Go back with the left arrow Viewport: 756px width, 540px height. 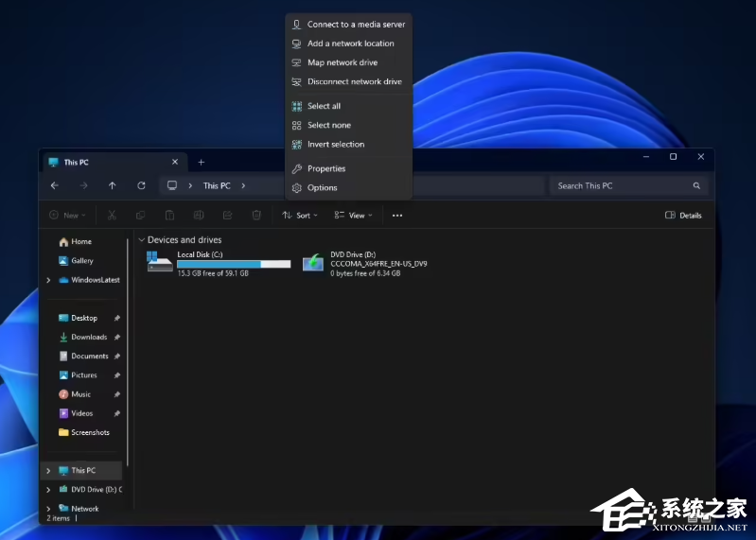pyautogui.click(x=55, y=185)
